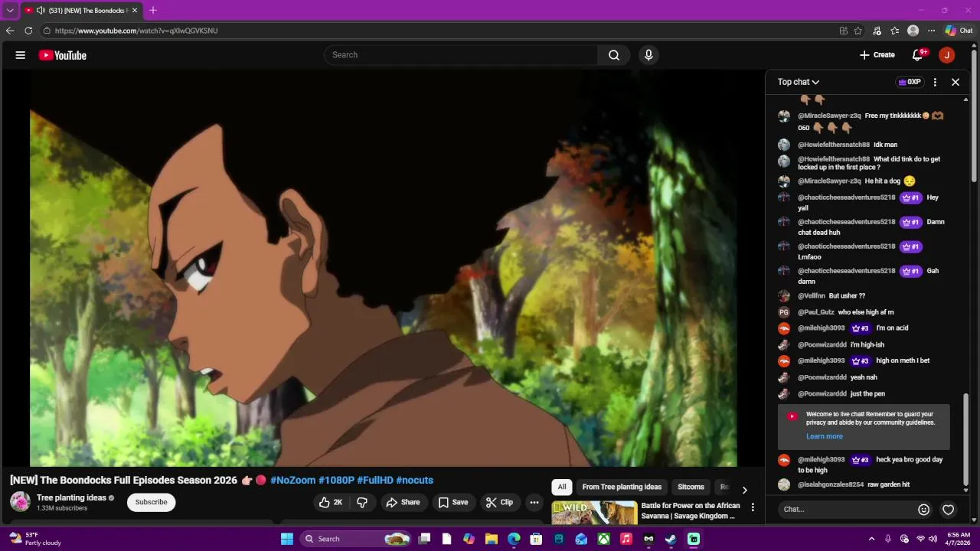Reload the page in the browser
This screenshot has height=551, width=980.
tap(28, 31)
